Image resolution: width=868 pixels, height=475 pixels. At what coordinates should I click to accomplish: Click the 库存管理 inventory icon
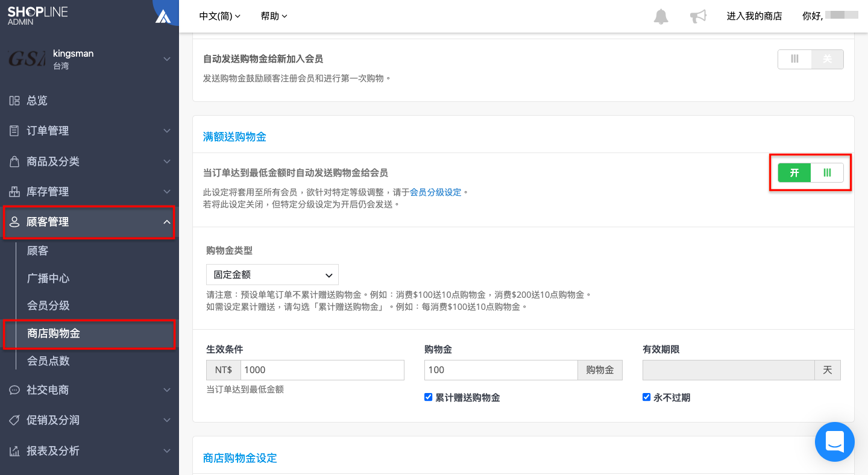tap(14, 192)
